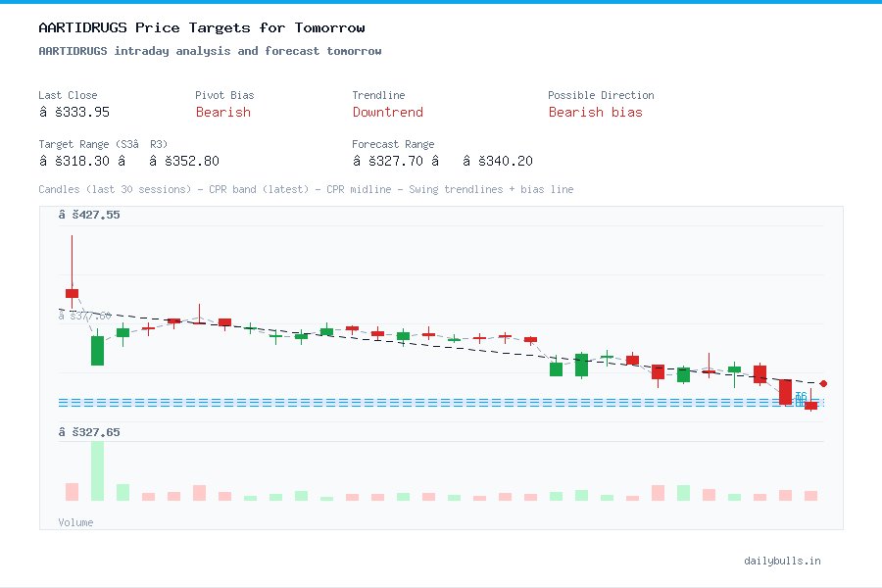Screen dimensions: 882x588
Task: Open the dailybulls.in link
Action: point(782,561)
